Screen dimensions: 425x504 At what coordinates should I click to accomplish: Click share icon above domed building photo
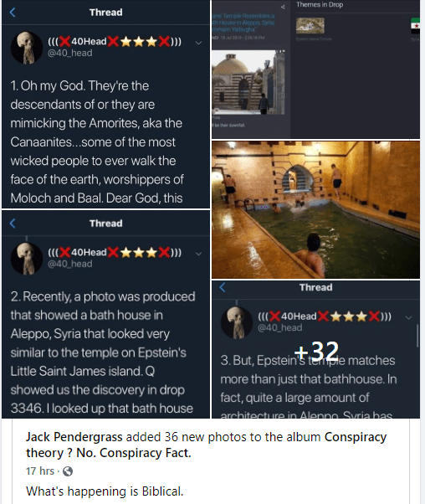[x=283, y=7]
